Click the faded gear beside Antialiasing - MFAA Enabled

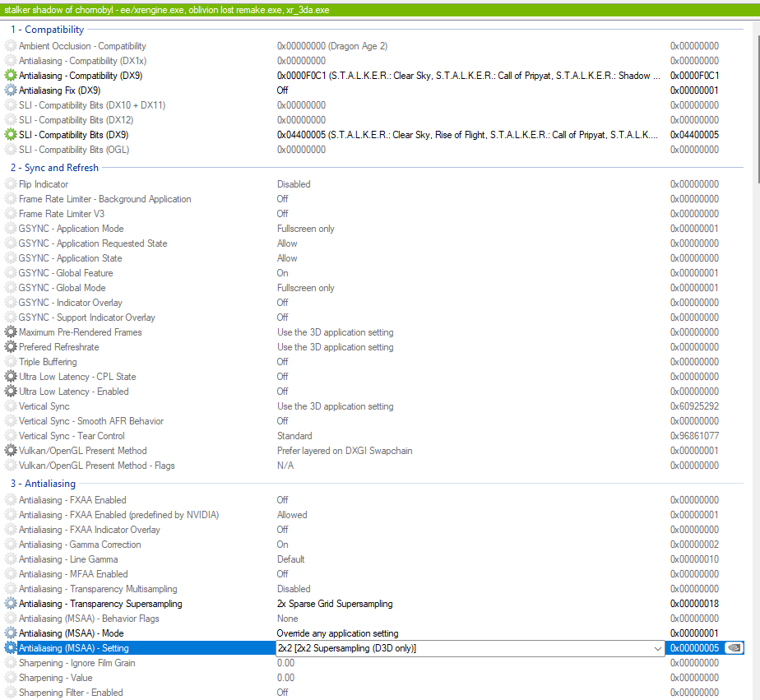pos(11,574)
